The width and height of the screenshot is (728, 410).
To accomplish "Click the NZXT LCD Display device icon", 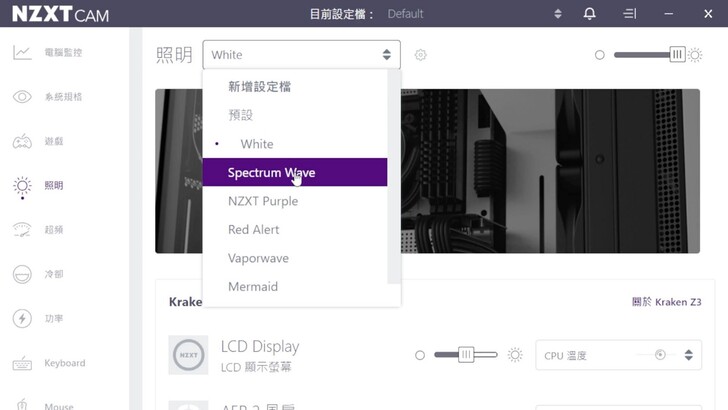I will 188,355.
